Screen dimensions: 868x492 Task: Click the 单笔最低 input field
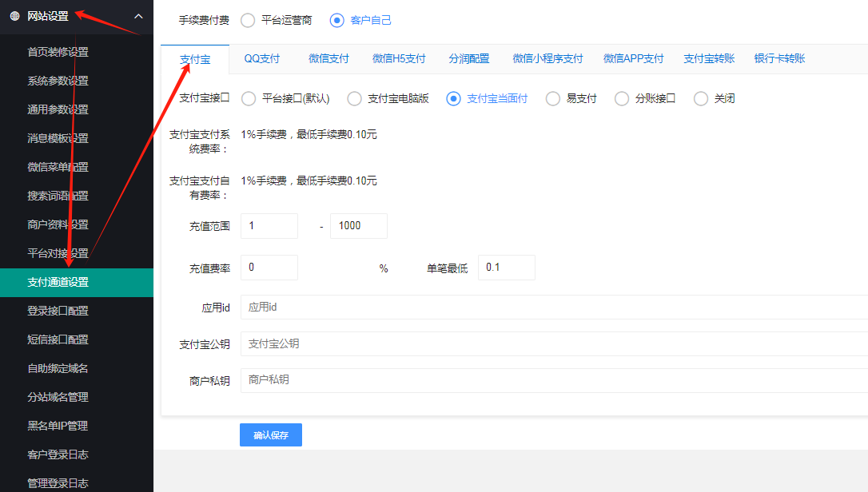(507, 268)
